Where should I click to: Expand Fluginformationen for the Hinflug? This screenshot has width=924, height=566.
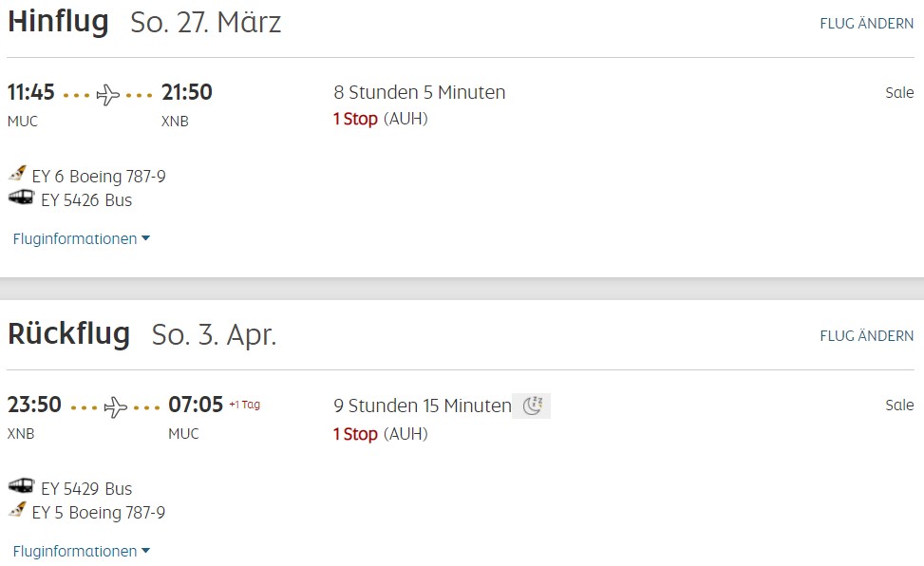(81, 239)
